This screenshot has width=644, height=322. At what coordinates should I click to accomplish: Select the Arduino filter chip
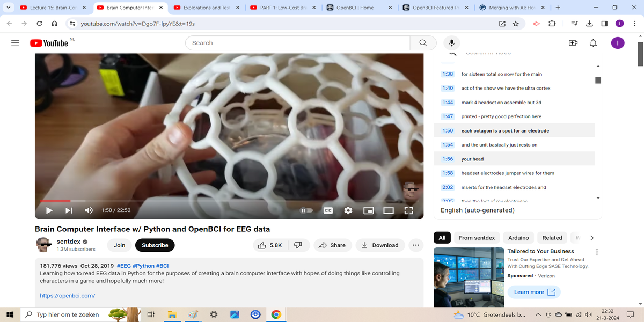518,238
